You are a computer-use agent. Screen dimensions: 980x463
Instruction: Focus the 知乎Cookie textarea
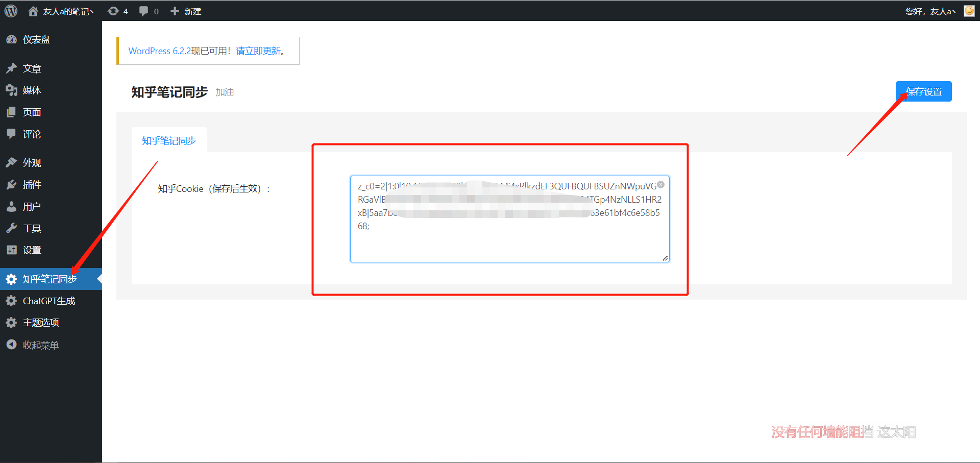pos(509,219)
